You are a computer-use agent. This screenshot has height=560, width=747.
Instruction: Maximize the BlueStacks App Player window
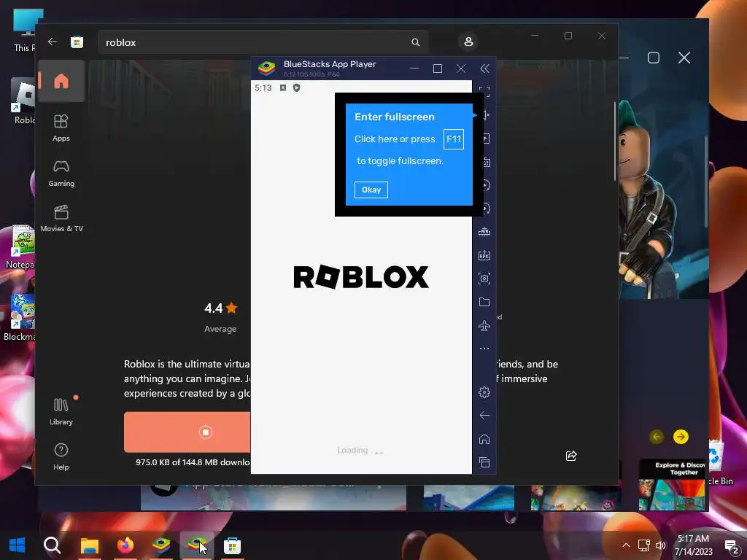pyautogui.click(x=438, y=69)
